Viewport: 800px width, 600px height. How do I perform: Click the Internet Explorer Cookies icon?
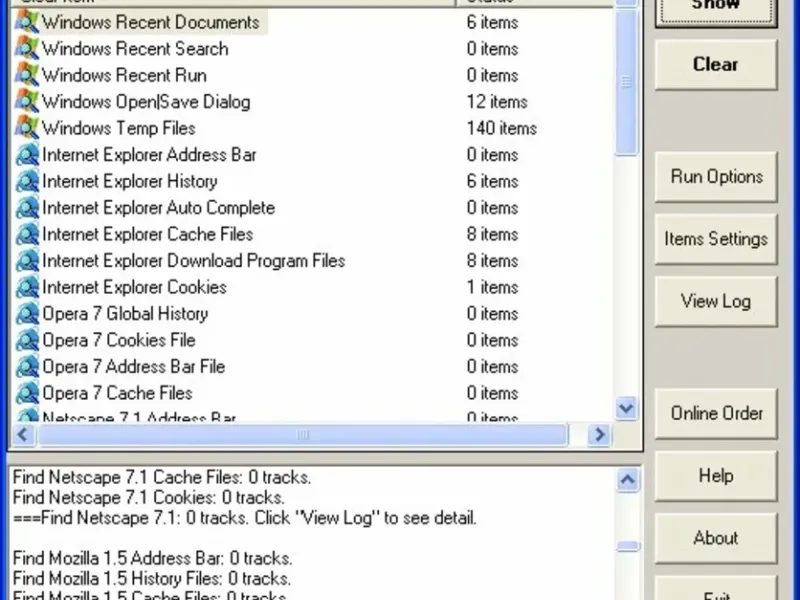(x=27, y=287)
